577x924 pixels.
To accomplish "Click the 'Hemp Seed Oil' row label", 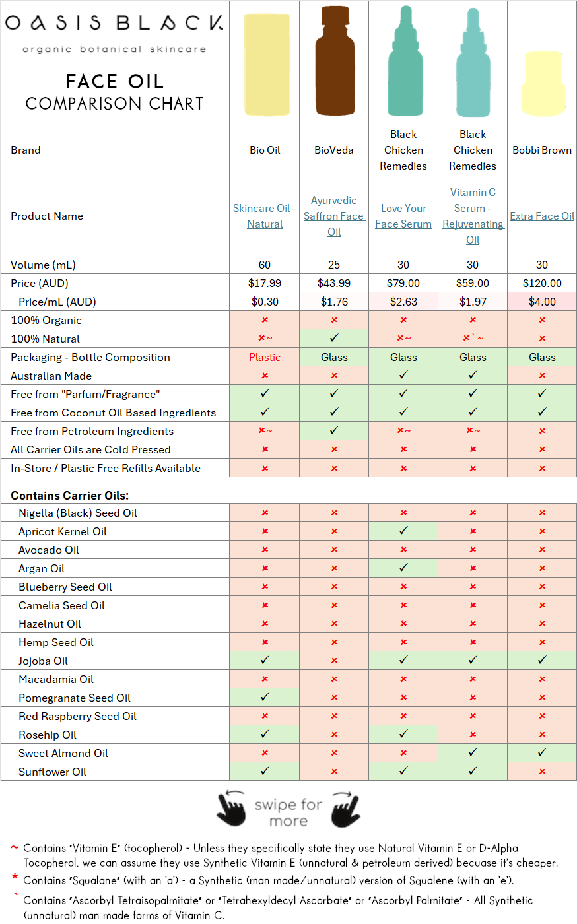I will point(56,642).
